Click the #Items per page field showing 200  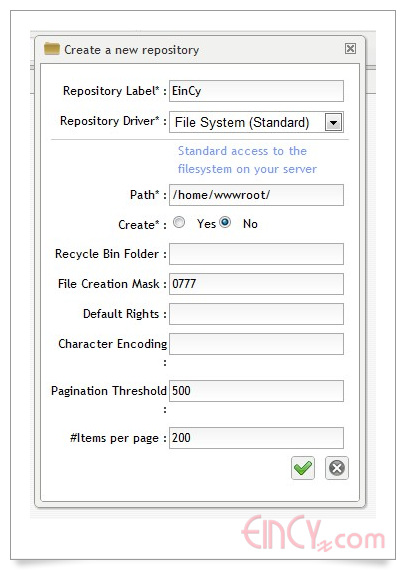coord(256,438)
